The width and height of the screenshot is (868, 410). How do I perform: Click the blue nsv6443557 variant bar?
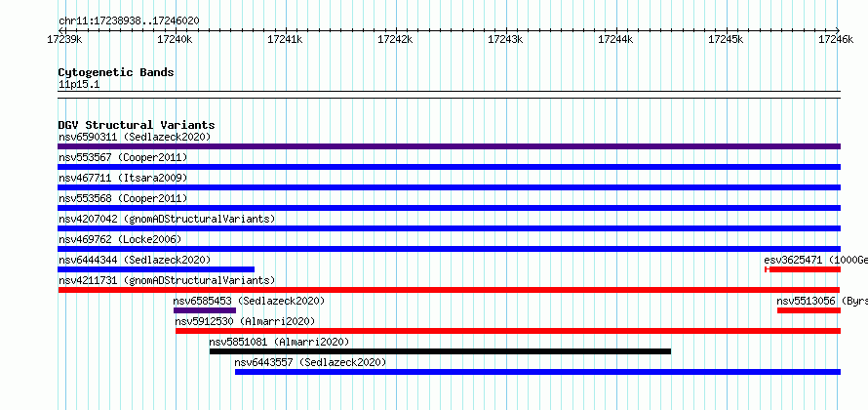pyautogui.click(x=537, y=372)
